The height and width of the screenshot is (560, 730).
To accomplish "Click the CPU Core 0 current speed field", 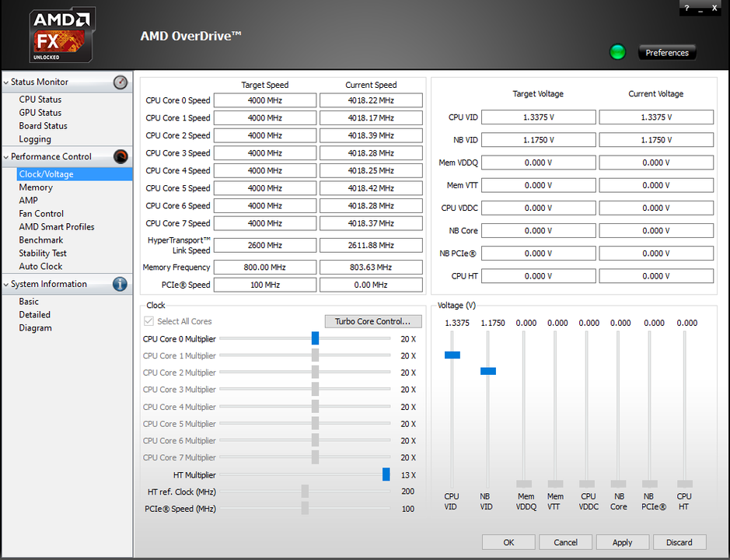I will click(371, 100).
